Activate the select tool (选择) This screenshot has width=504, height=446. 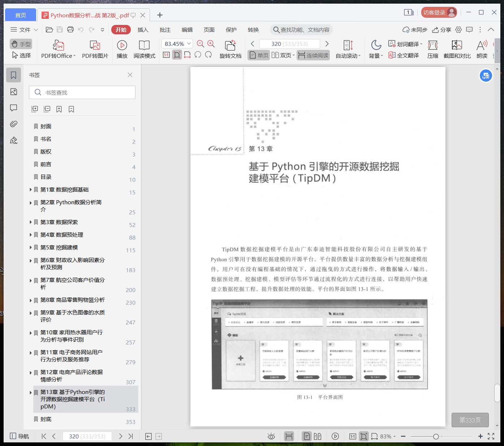(21, 55)
